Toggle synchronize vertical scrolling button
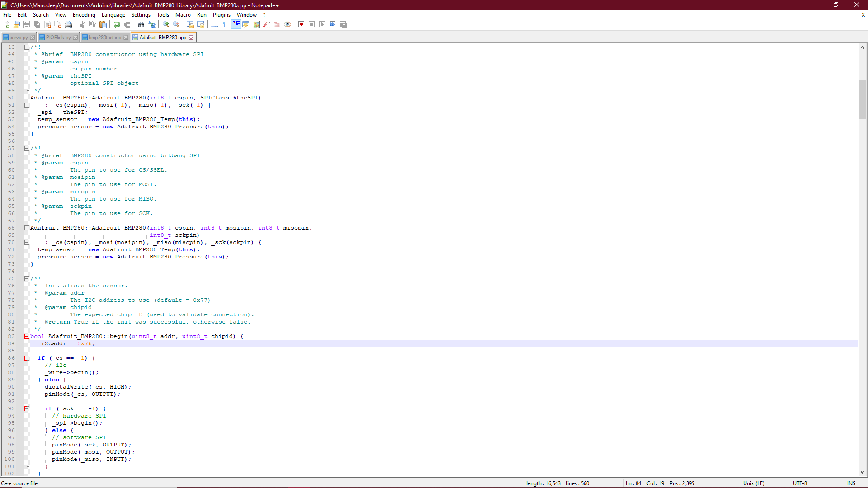 coord(190,24)
